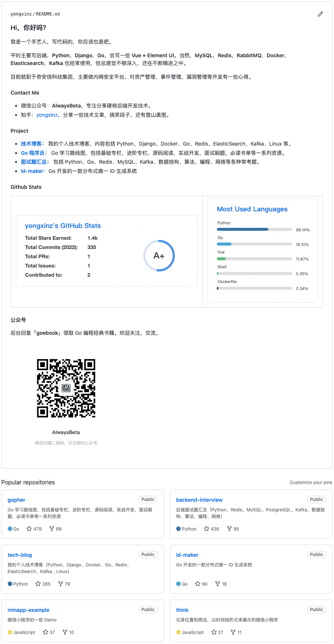Click the Go language usage bar
334x644 pixels.
pyautogui.click(x=255, y=244)
